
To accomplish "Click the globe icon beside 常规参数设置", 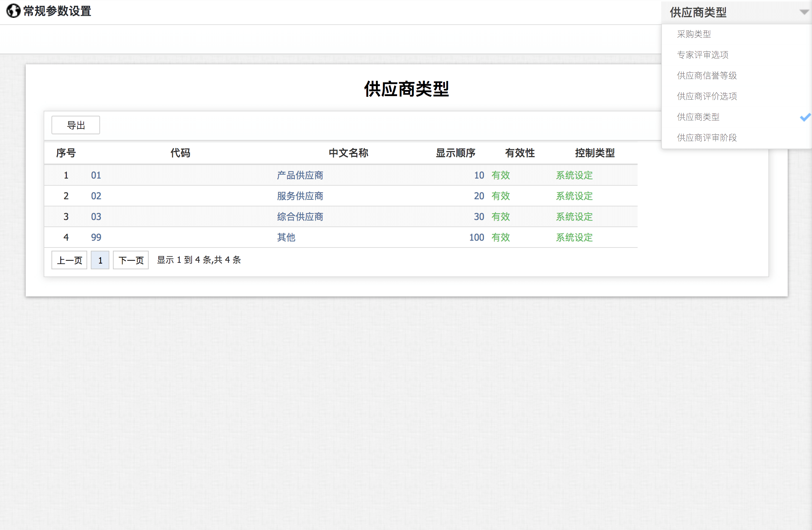I will 13,11.
